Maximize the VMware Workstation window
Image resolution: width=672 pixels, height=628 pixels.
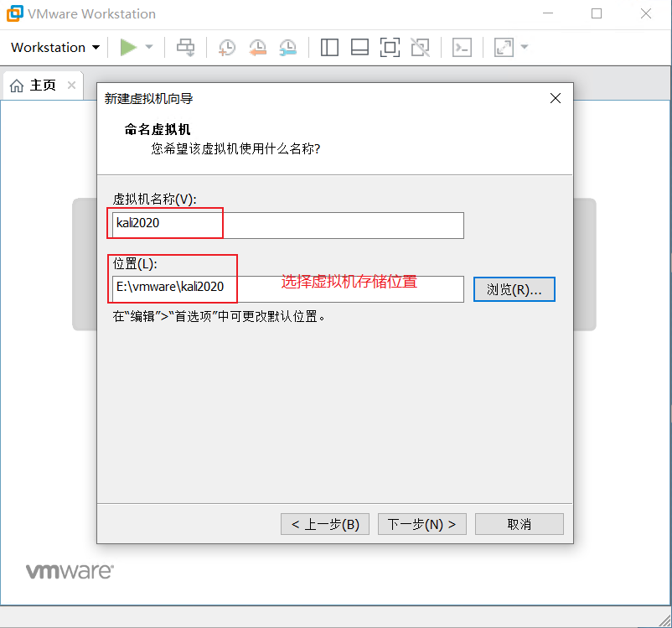click(597, 13)
